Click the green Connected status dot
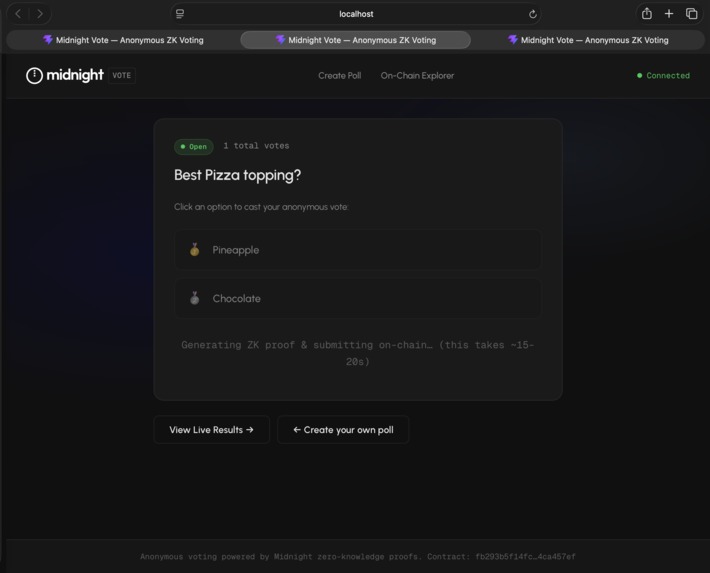This screenshot has width=710, height=573. 639,76
